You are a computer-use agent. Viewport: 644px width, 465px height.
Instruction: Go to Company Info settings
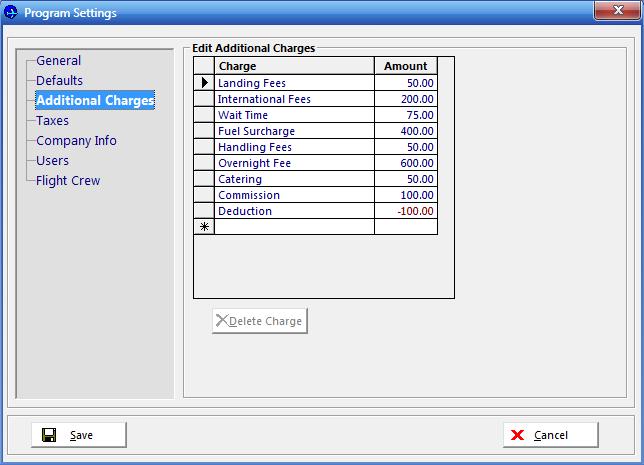click(x=76, y=141)
